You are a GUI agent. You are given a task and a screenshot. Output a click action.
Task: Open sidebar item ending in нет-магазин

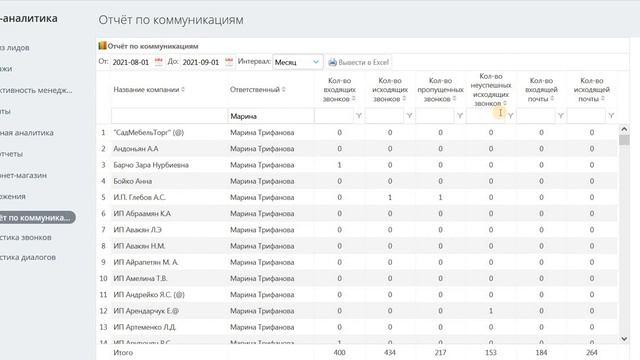23,176
